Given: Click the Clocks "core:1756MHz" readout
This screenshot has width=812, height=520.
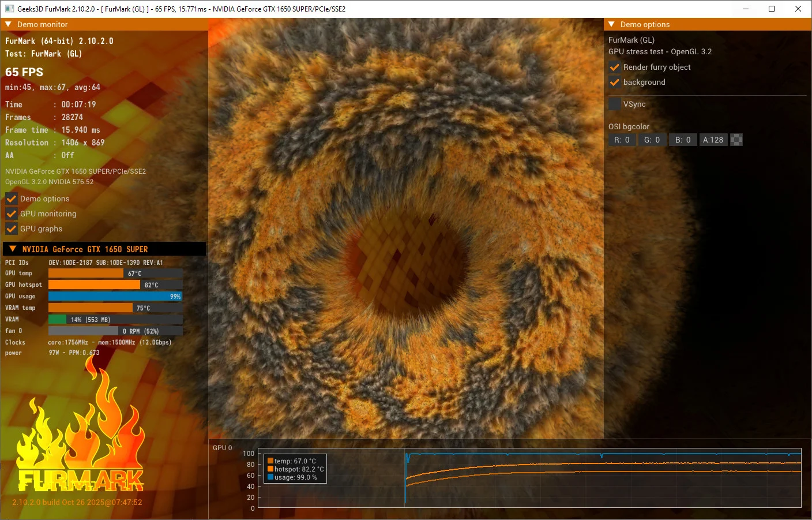Looking at the screenshot, I should 68,342.
